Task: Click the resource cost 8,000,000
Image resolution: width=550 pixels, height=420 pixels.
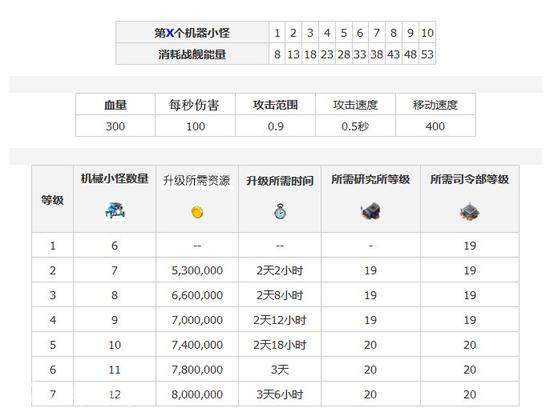Action: (x=197, y=394)
